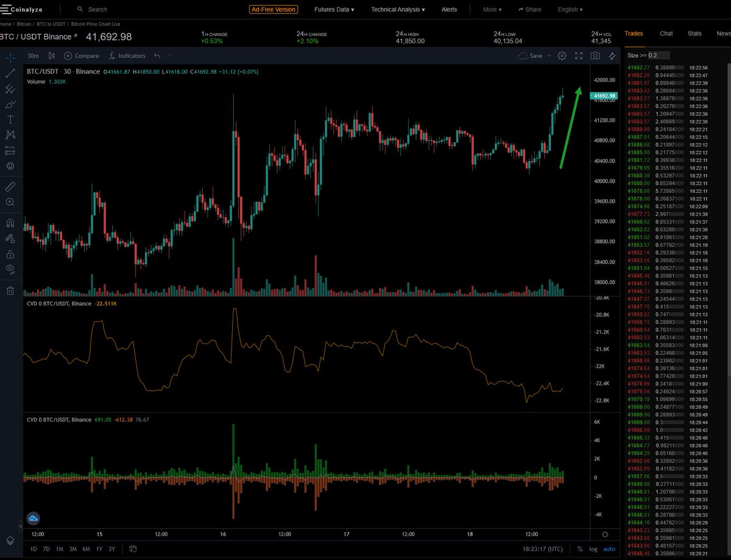
Task: Change the candlestick chart style
Action: point(51,55)
